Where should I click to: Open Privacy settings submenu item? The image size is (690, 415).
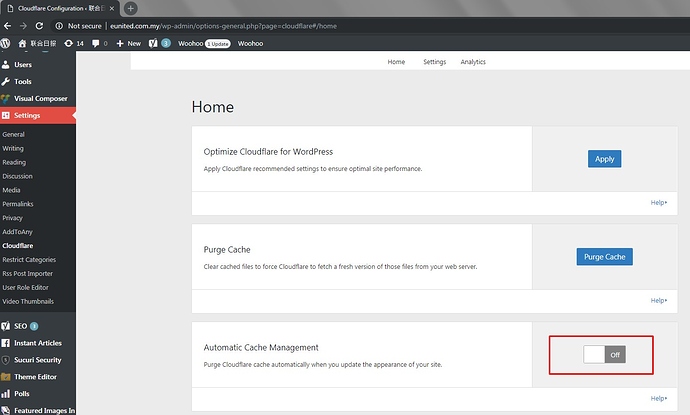[x=12, y=218]
